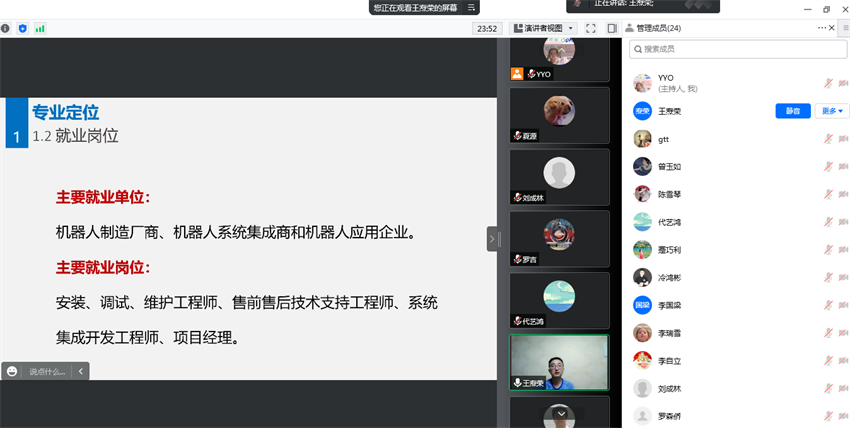Toggle microphone for member gtt
The image size is (850, 428).
click(829, 139)
